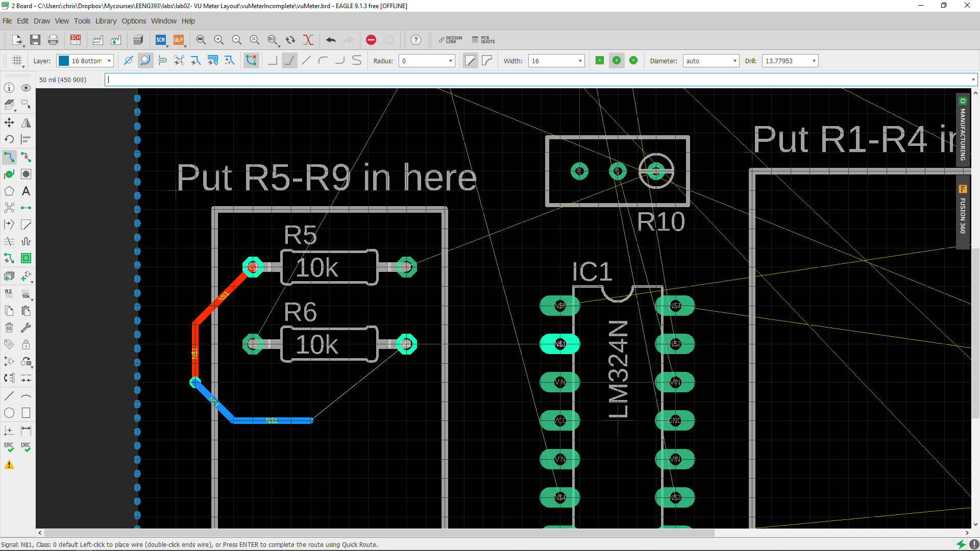Open the Tools menu
Screen dimensions: 980x551
[x=82, y=21]
